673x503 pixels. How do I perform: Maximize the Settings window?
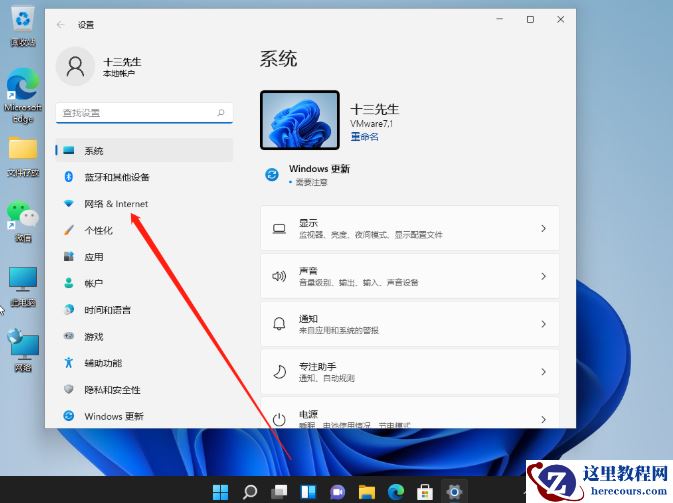click(x=531, y=19)
